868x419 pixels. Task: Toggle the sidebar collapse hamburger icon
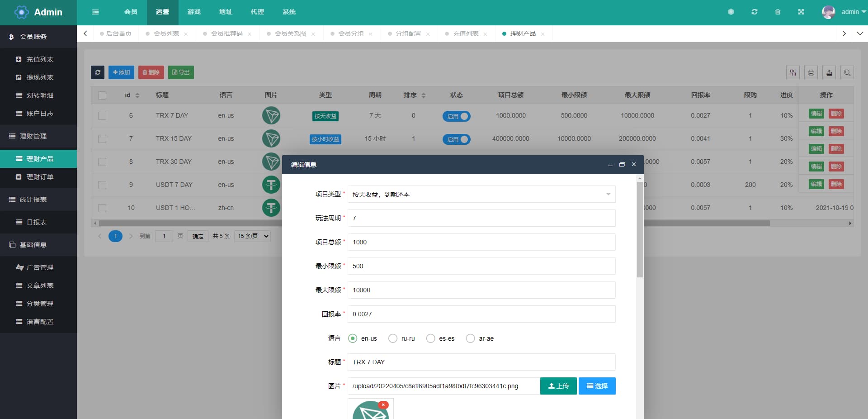(x=95, y=12)
